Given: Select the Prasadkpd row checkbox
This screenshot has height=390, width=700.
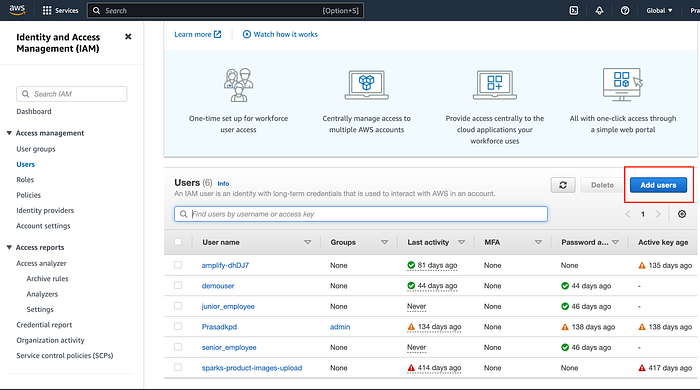Looking at the screenshot, I should (x=178, y=327).
